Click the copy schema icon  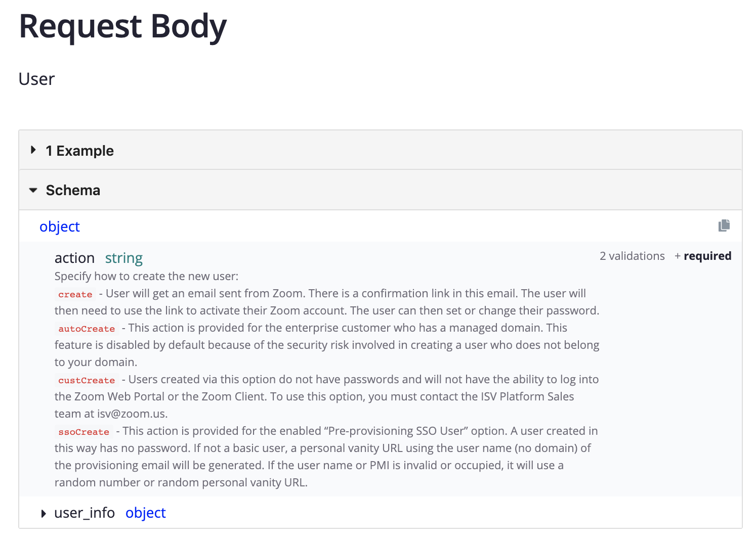point(724,225)
